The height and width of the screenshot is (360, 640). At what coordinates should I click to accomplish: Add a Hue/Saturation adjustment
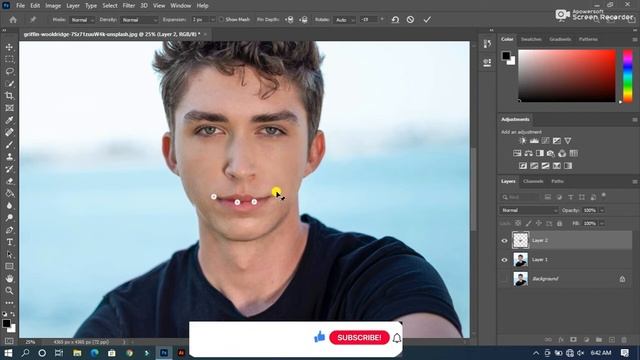pos(517,153)
